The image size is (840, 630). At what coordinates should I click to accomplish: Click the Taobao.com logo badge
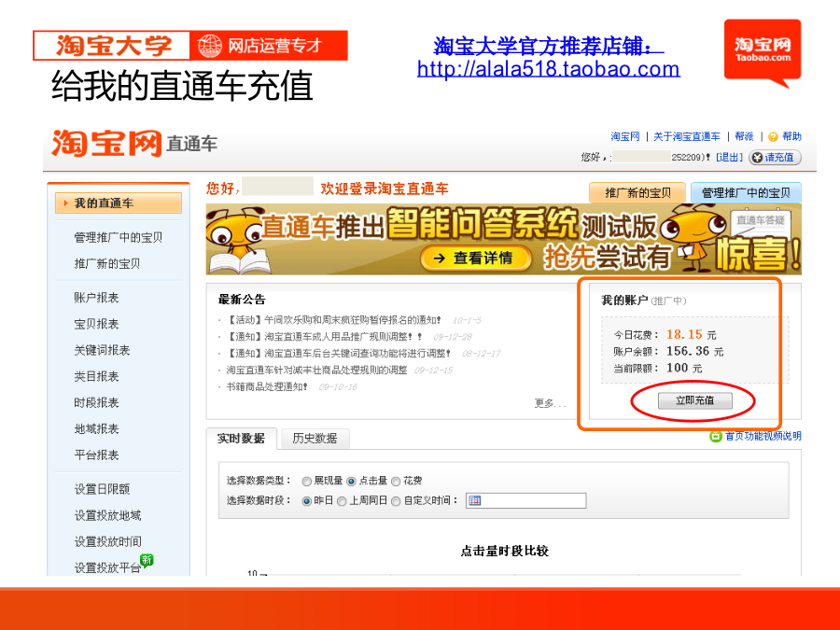point(763,52)
